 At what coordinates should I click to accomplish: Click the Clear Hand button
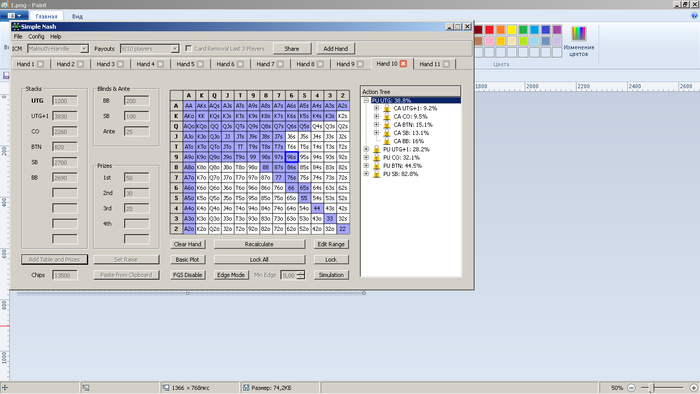click(x=188, y=244)
